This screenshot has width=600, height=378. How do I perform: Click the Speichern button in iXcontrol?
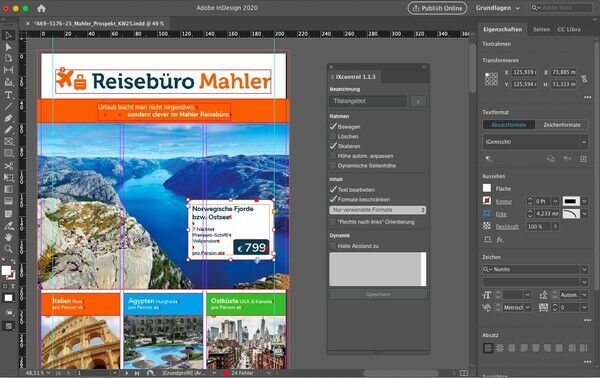tap(378, 294)
